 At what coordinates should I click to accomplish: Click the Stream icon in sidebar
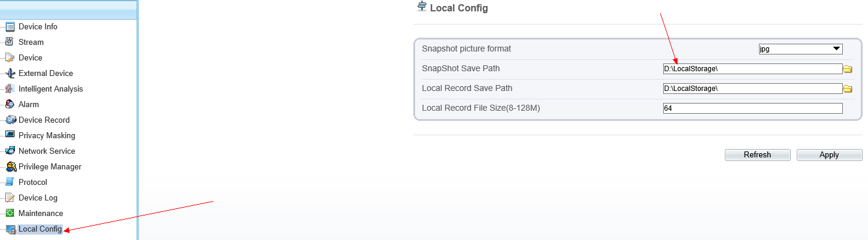tap(10, 42)
